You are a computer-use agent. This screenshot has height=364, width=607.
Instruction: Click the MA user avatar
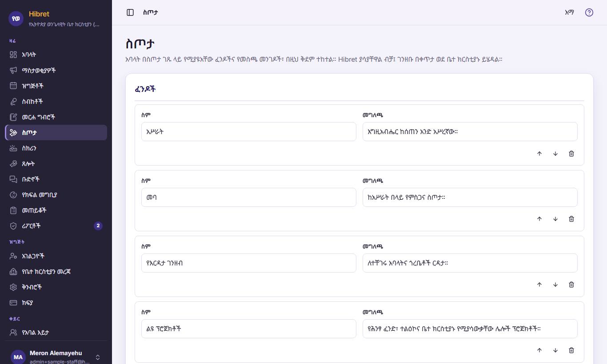click(18, 357)
